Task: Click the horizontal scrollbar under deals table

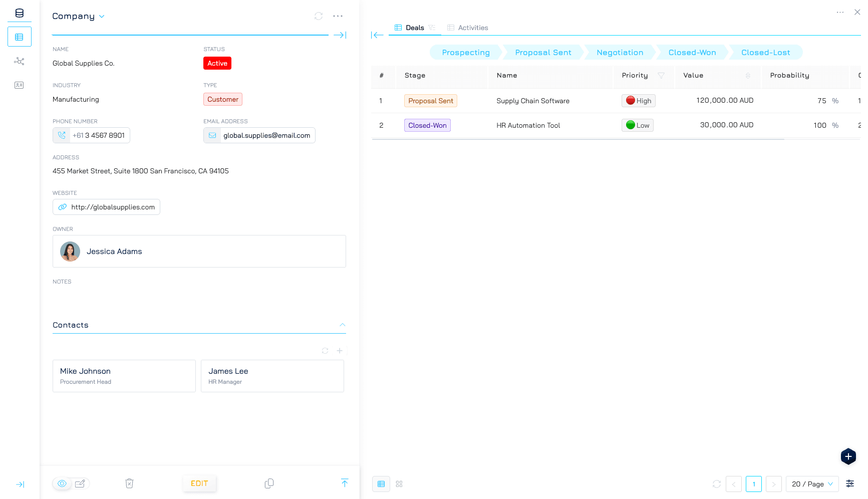Action: (578, 139)
